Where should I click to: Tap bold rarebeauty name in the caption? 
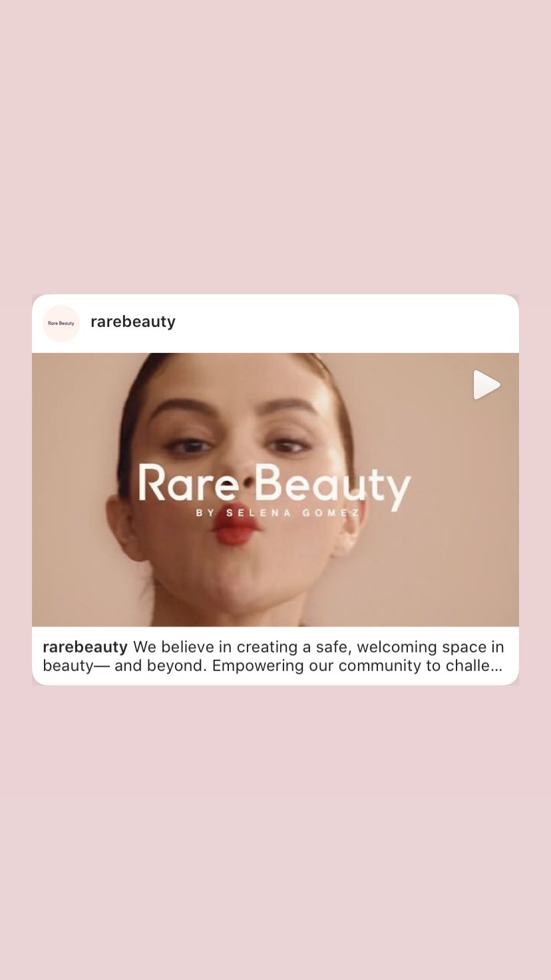click(x=85, y=647)
